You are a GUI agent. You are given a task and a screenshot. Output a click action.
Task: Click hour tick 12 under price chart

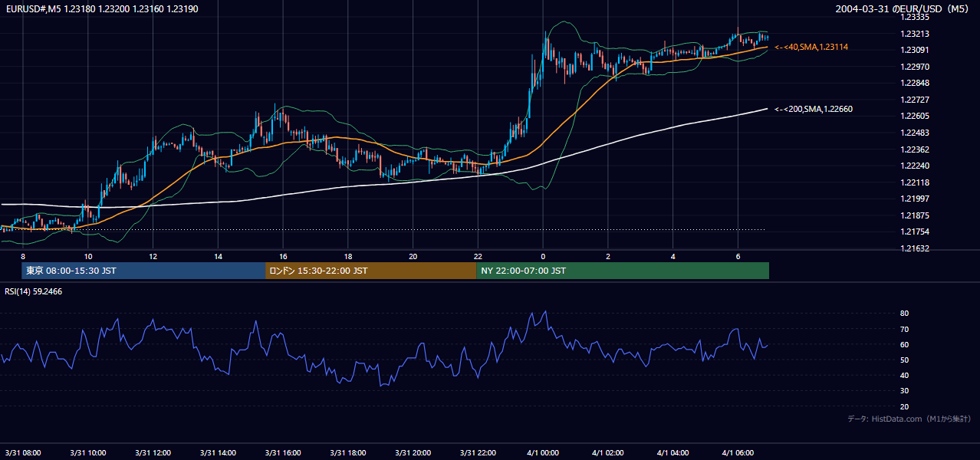click(x=153, y=256)
